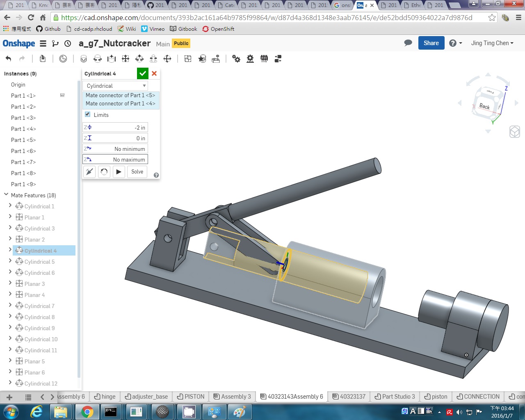Edit the maximum distance limit field 0 in
The width and height of the screenshot is (525, 420).
point(115,138)
